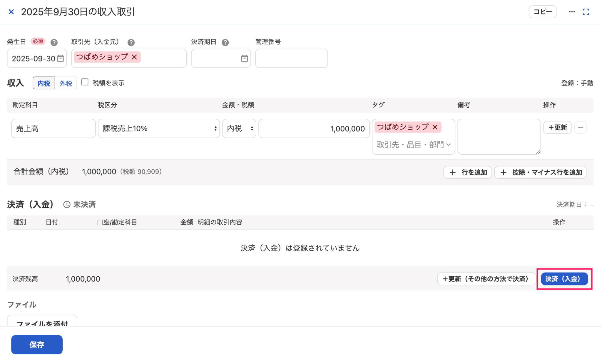This screenshot has width=602, height=364.
Task: Click the help icon next to 発生日
Action: 54,42
